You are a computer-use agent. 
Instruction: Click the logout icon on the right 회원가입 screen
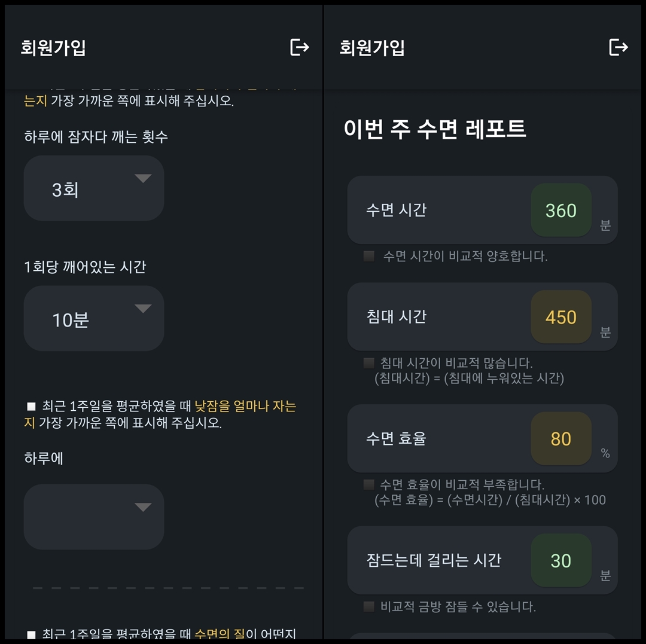coord(618,48)
